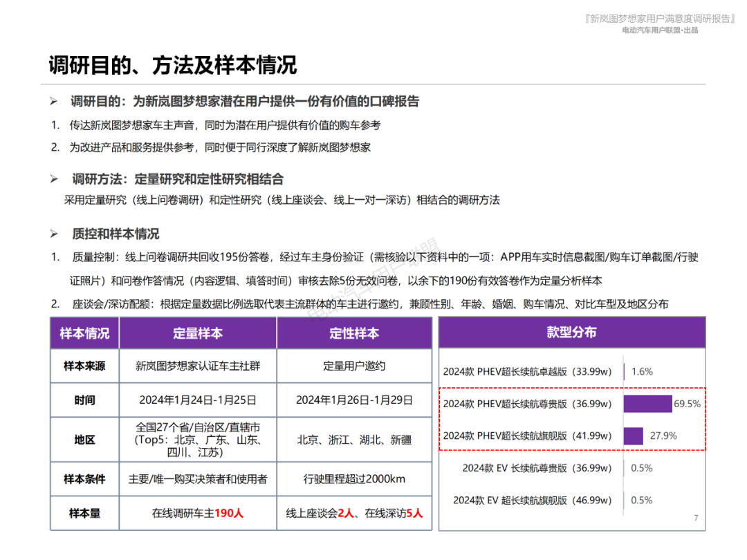Click the report name 新岚图梦想家用户满意度调研报告 at top right
The width and height of the screenshot is (747, 560).
click(x=659, y=19)
